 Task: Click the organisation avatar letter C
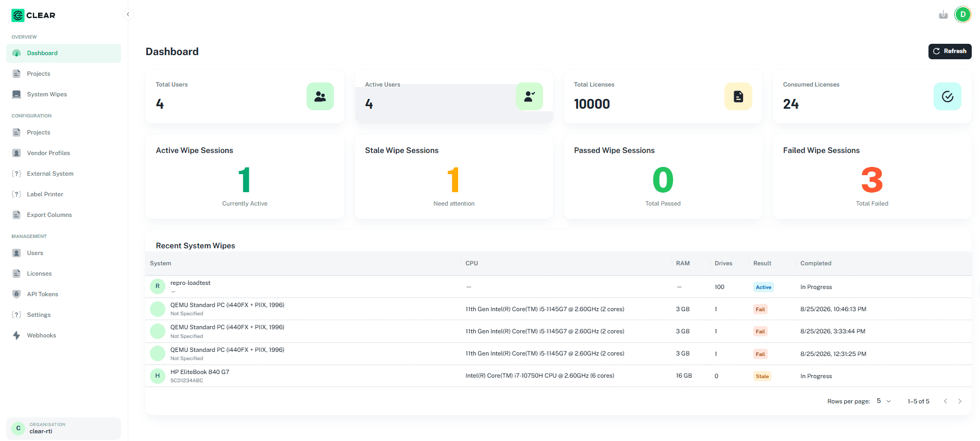[x=19, y=428]
